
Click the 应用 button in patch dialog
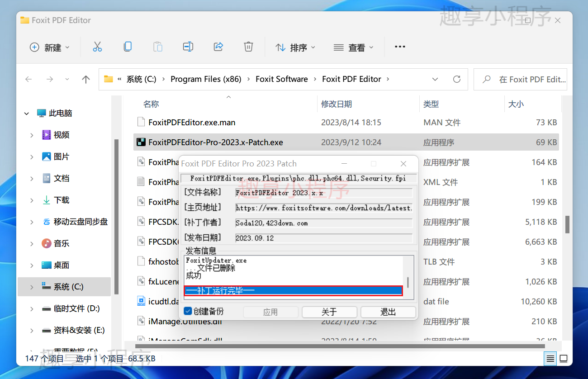pos(270,312)
